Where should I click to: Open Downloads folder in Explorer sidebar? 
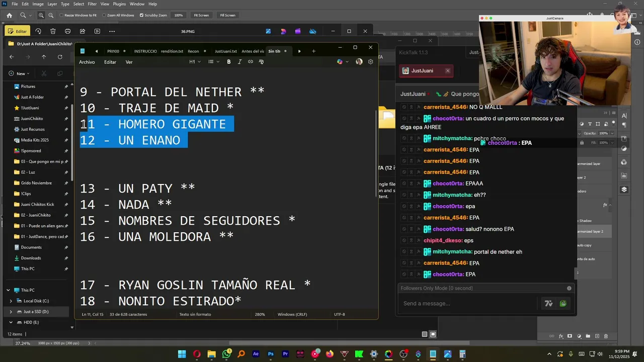(x=31, y=258)
